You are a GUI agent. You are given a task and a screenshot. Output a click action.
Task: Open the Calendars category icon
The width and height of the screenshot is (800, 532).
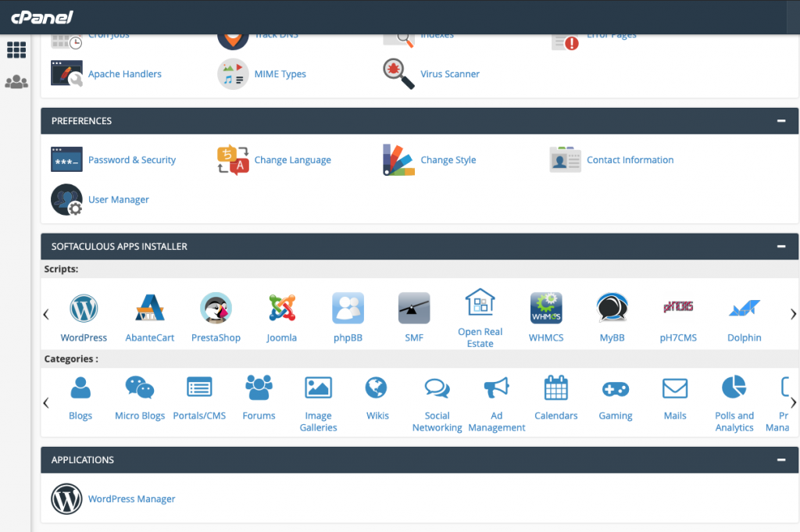[x=556, y=387]
